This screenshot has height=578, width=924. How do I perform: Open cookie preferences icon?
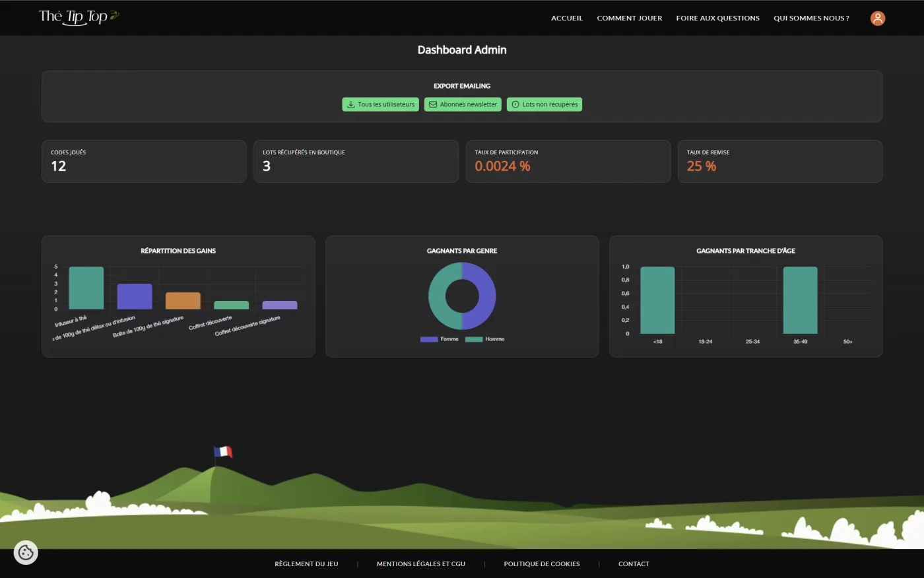[26, 552]
